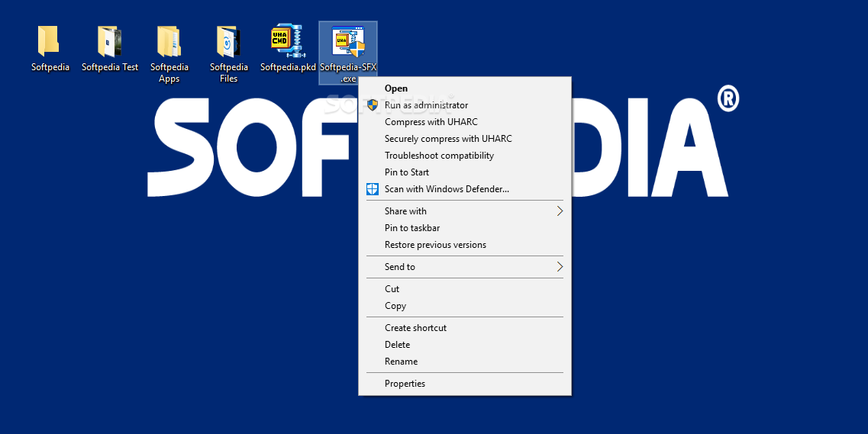The height and width of the screenshot is (434, 868).
Task: Click the shield icon beside Run as administrator
Action: [373, 105]
